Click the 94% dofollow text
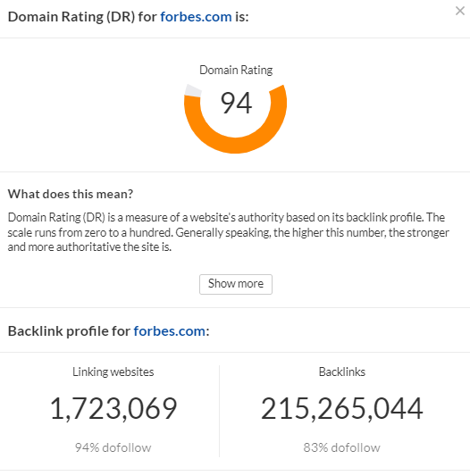The image size is (470, 476). 113,447
